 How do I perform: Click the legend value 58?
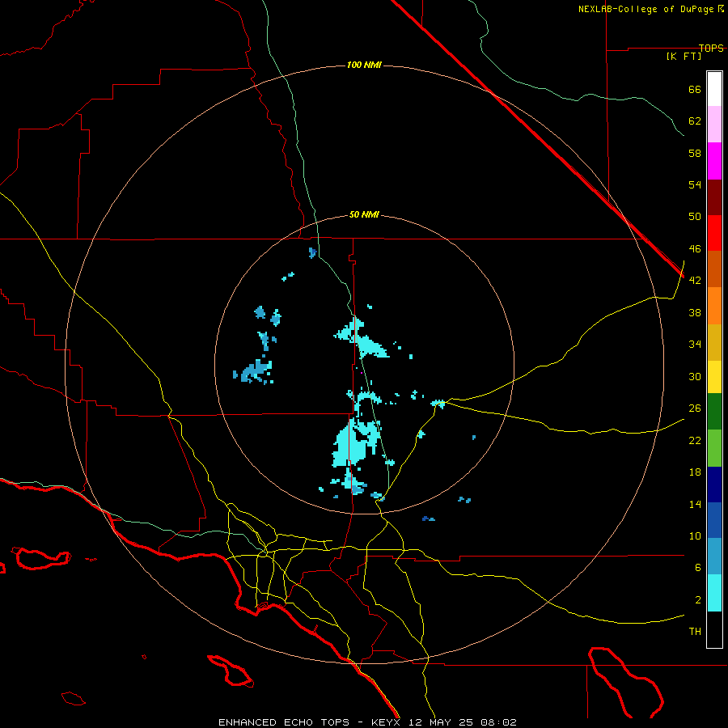point(695,153)
